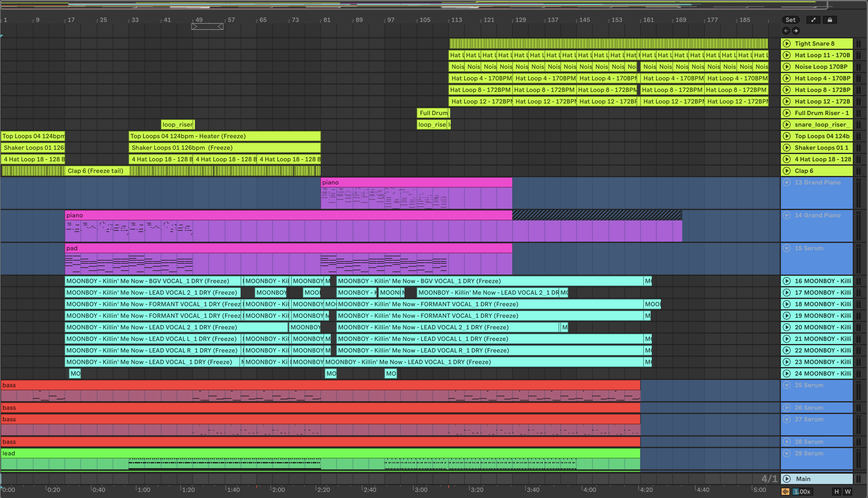
Task: Click the Set locator button
Action: coord(790,20)
